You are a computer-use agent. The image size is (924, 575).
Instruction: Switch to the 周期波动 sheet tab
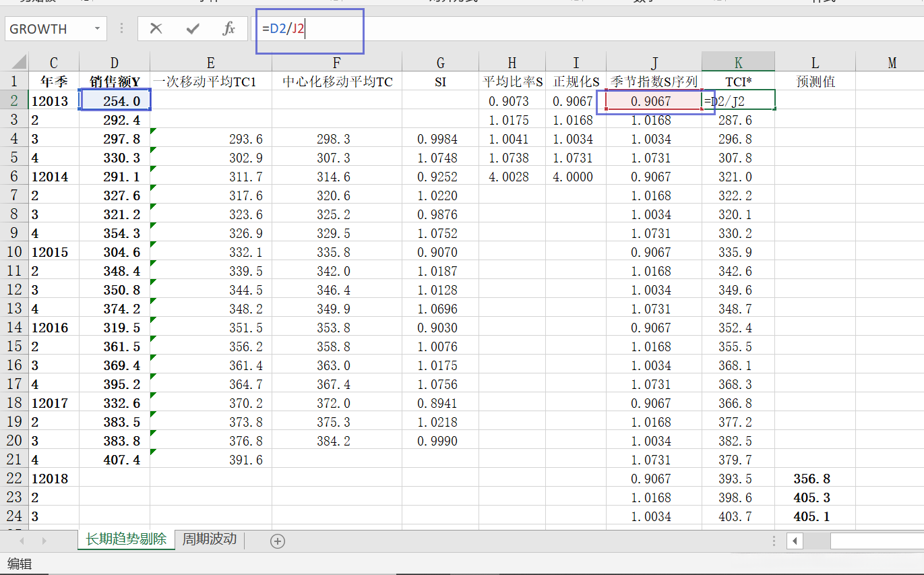pos(209,539)
